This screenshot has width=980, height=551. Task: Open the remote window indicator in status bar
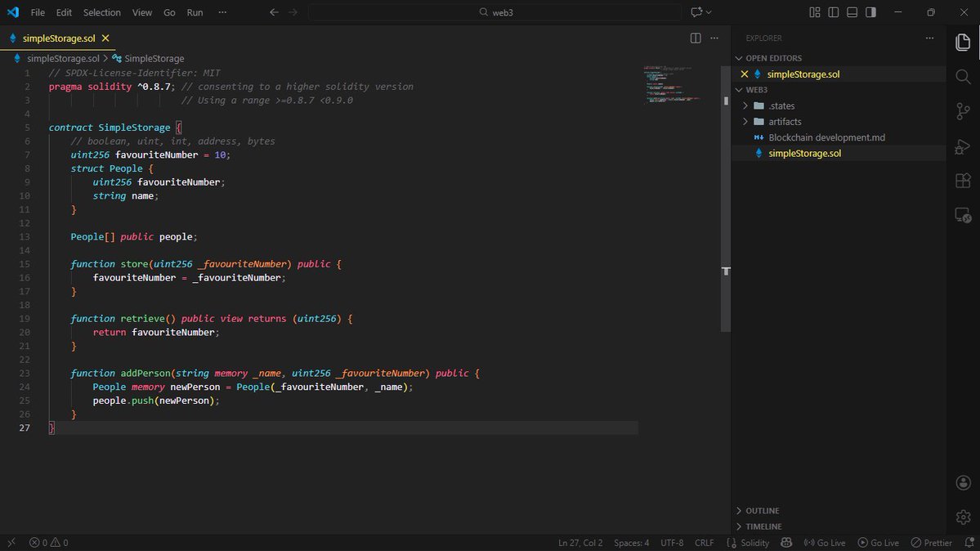(11, 543)
